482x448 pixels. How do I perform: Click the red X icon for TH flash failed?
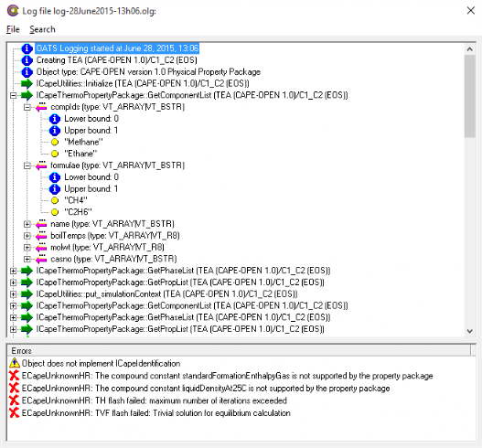(x=14, y=400)
